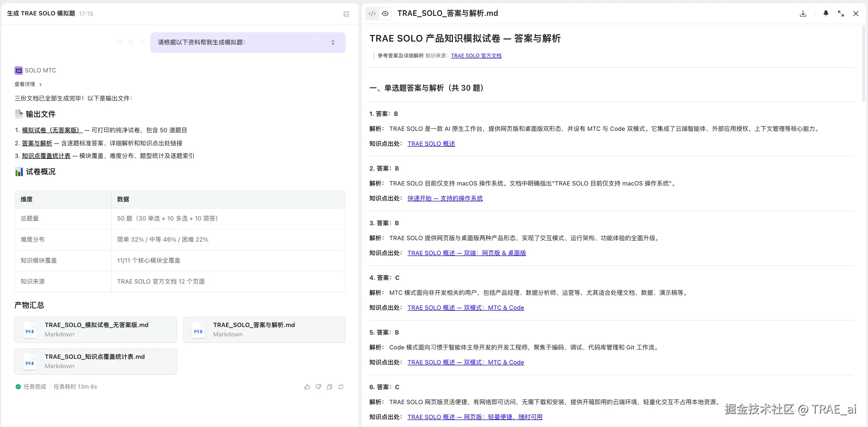Viewport: 868px width, 427px height.
Task: Select the 难度分布 row label
Action: pyautogui.click(x=33, y=240)
